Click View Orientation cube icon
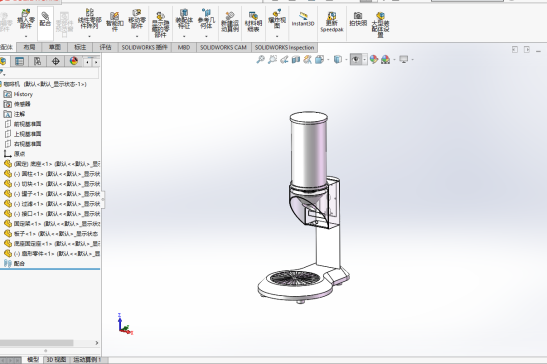 [319, 60]
